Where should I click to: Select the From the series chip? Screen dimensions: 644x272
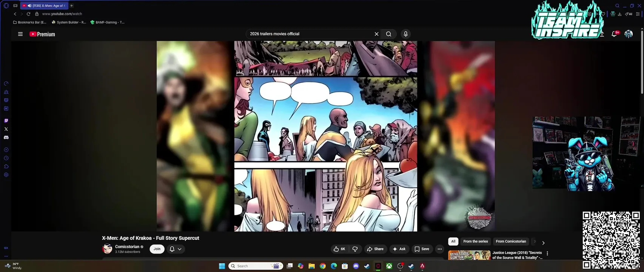(476, 241)
